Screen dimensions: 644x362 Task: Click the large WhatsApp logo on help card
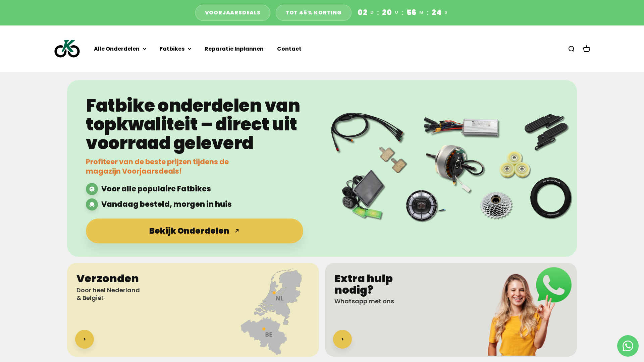tap(553, 285)
